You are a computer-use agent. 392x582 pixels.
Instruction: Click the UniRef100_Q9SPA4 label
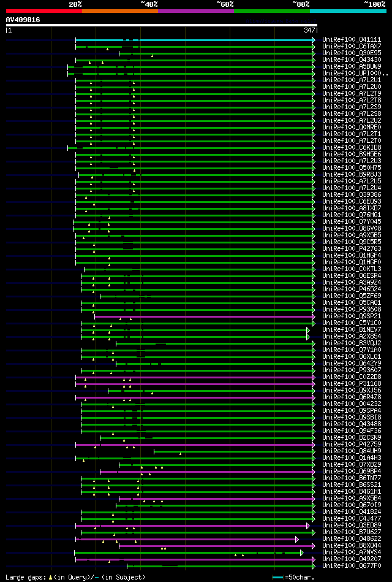pyautogui.click(x=352, y=410)
